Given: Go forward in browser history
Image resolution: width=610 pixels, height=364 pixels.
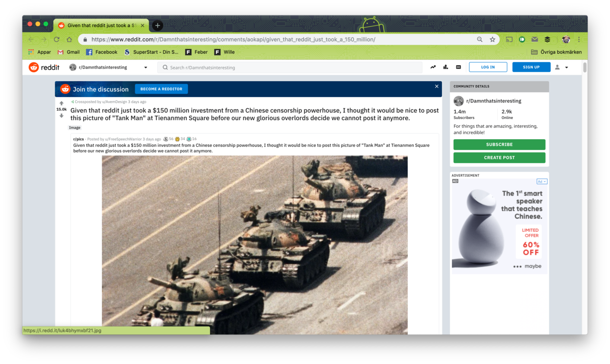Looking at the screenshot, I should (x=44, y=40).
